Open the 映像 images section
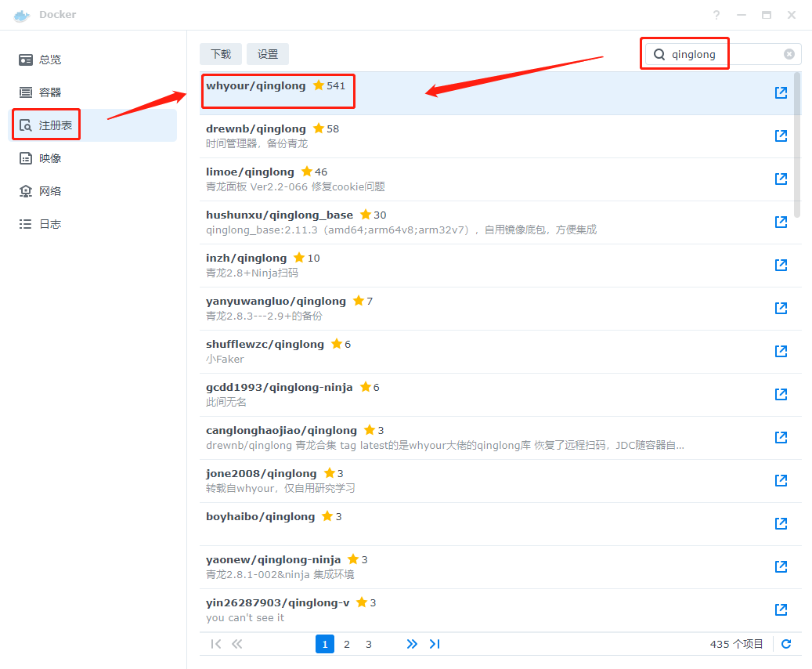Screen dimensions: 812x669 [49, 158]
